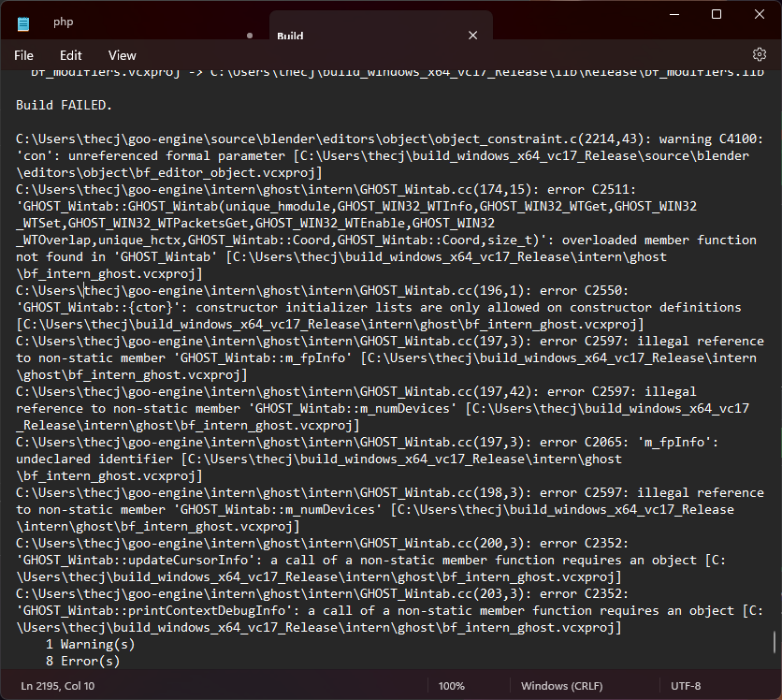Minimize the Notepad window
The height and width of the screenshot is (700, 782).
coord(674,14)
